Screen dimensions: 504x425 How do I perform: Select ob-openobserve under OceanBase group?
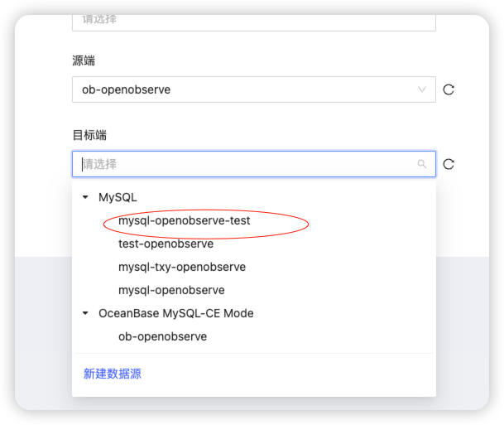coord(163,336)
